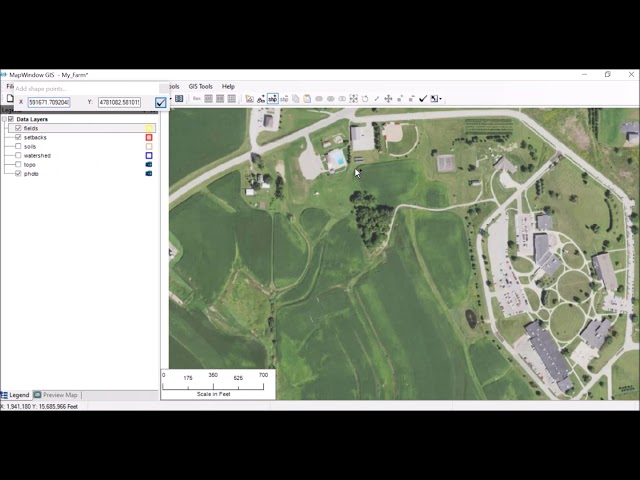Switch to the Legend tab
The width and height of the screenshot is (640, 480).
(16, 395)
